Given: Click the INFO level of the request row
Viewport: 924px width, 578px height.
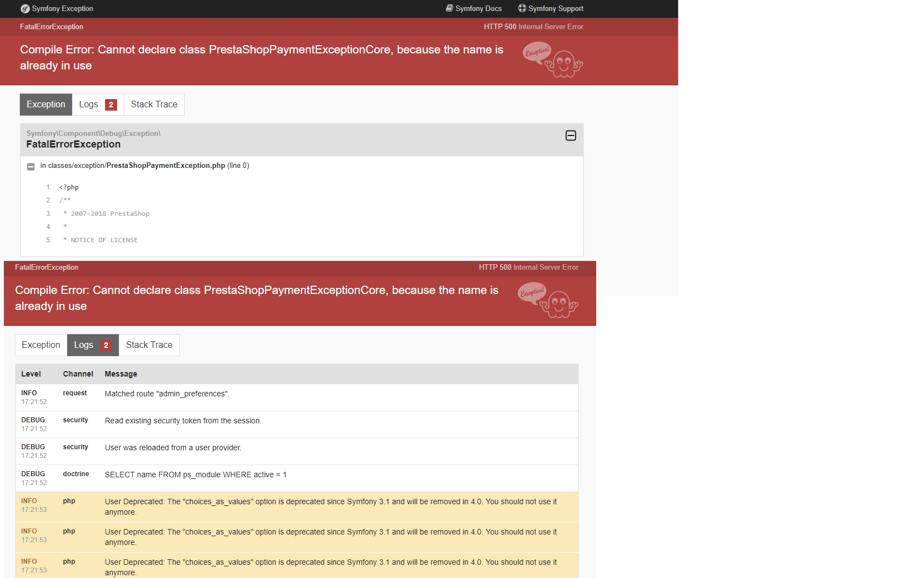Looking at the screenshot, I should coord(29,393).
